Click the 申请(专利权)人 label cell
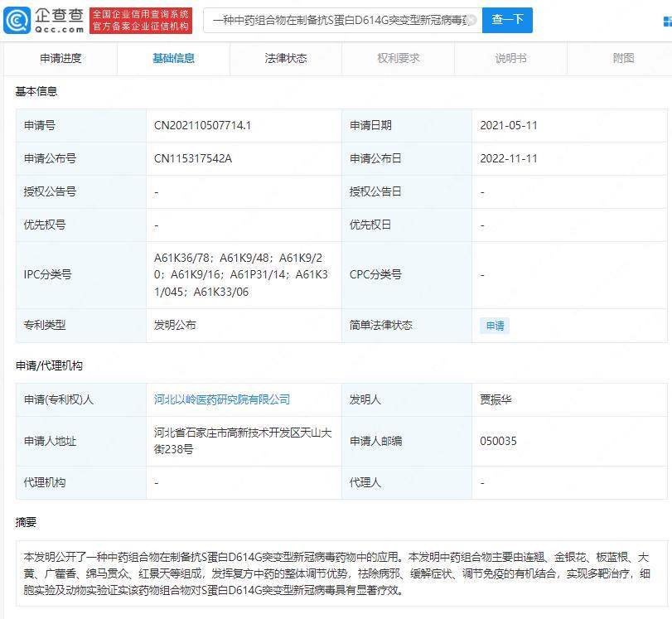This screenshot has height=619, width=672. point(81,399)
